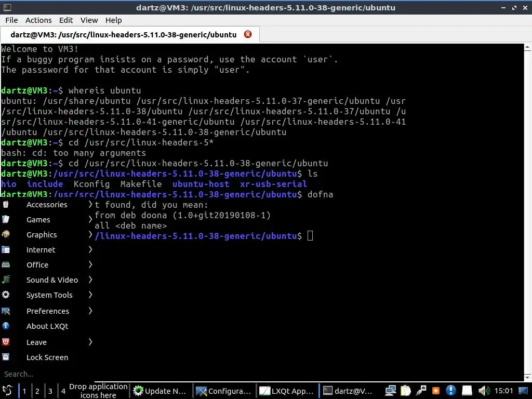532x399 pixels.
Task: Switch to dartz@VM terminal taskbar button
Action: coord(349,391)
